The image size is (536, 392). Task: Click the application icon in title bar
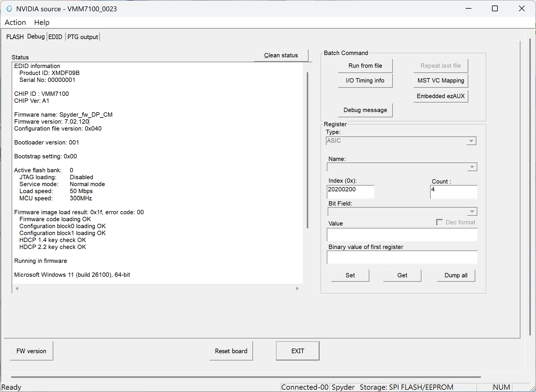(9, 9)
